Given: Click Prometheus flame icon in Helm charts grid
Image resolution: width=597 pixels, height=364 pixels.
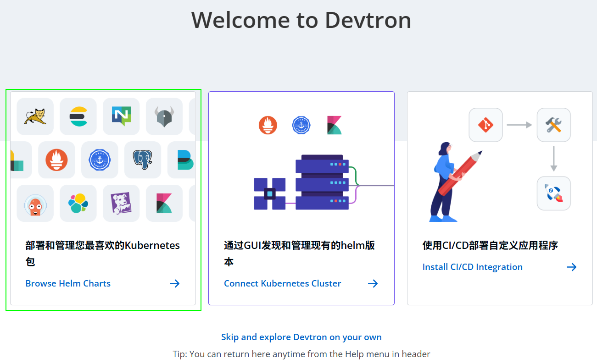Looking at the screenshot, I should click(56, 160).
